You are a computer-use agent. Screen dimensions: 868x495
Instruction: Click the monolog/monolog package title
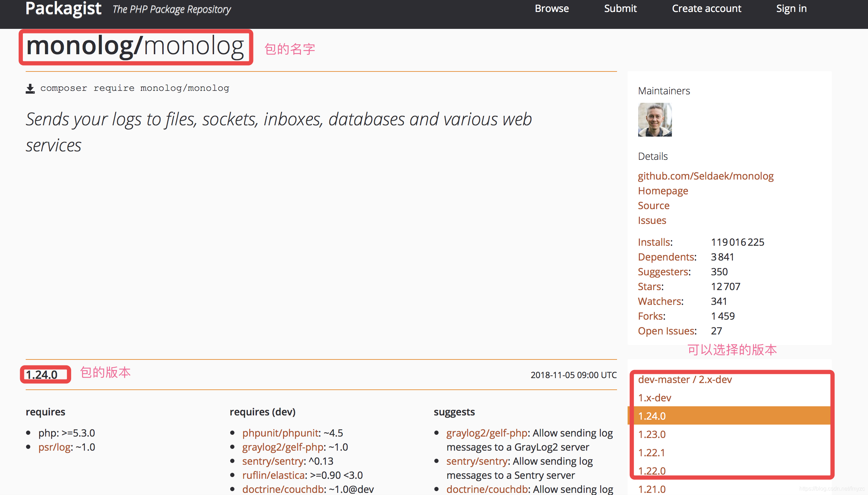point(135,46)
